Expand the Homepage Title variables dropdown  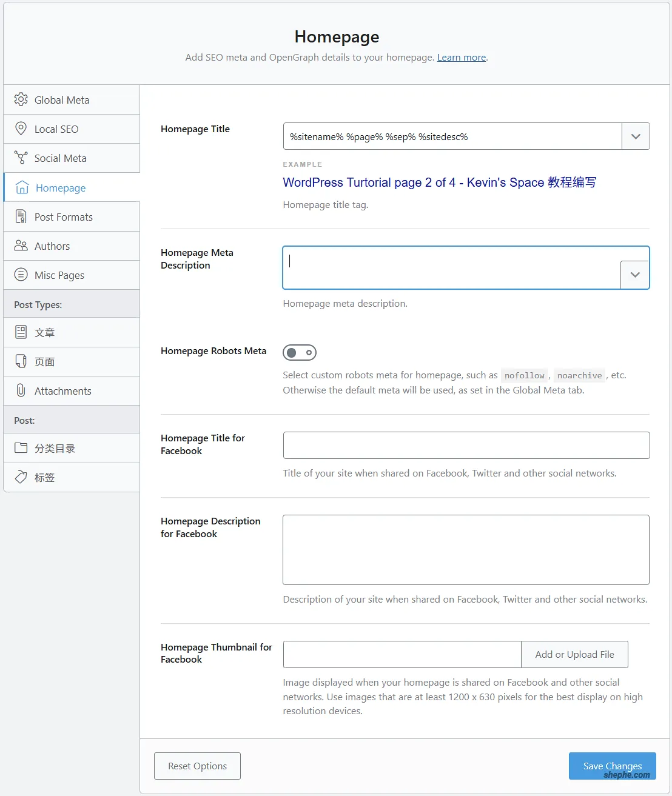(636, 136)
